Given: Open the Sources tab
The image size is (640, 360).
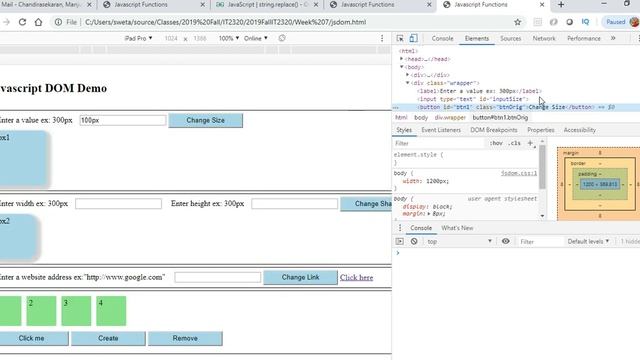Looking at the screenshot, I should point(511,38).
